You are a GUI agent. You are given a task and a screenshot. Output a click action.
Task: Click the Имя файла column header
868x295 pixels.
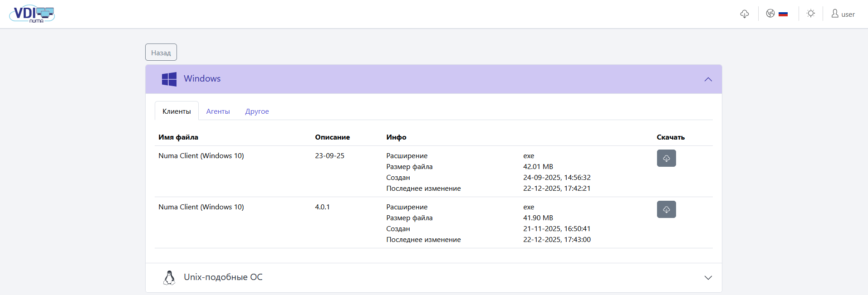178,137
